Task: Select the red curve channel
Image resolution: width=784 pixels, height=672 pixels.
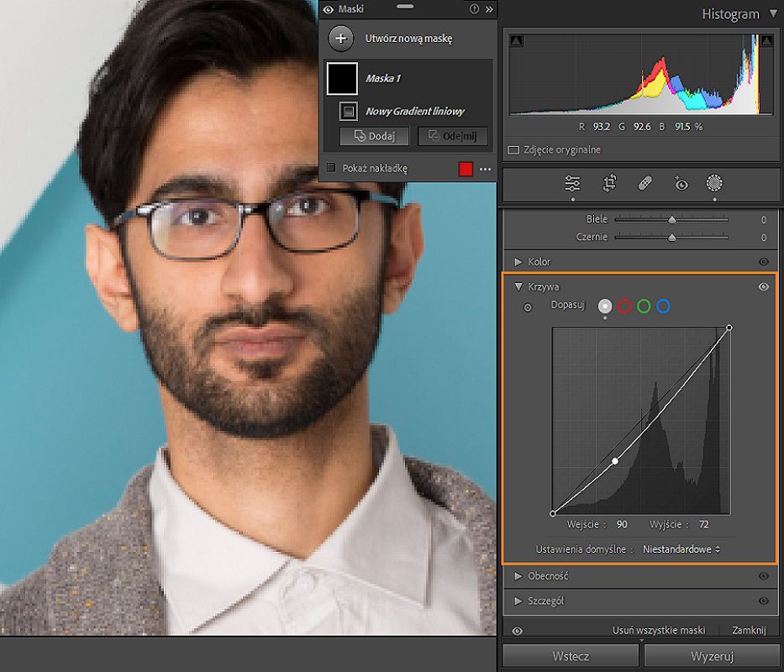Action: click(x=624, y=306)
